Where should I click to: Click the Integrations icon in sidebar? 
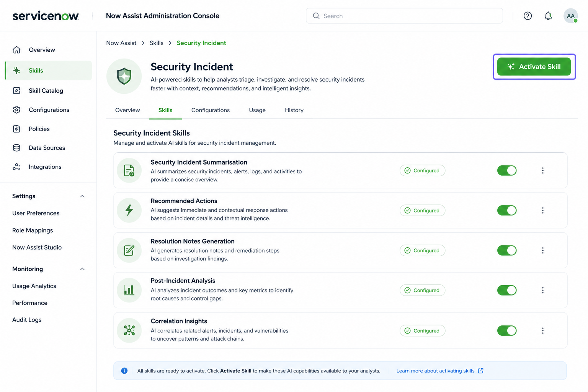[x=16, y=167]
